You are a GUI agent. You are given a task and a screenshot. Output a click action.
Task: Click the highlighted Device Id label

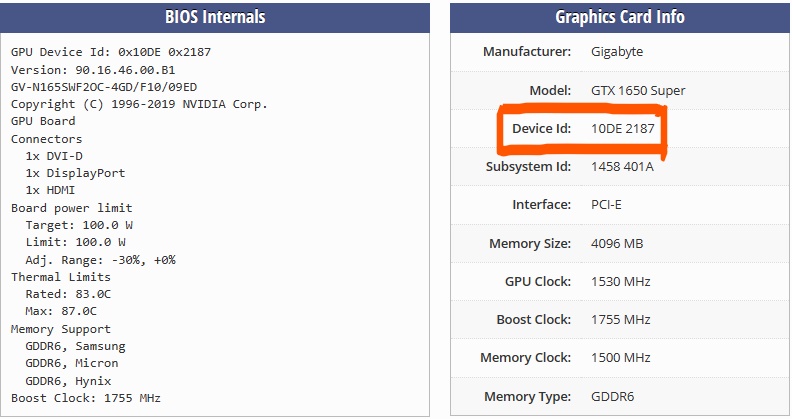(541, 129)
